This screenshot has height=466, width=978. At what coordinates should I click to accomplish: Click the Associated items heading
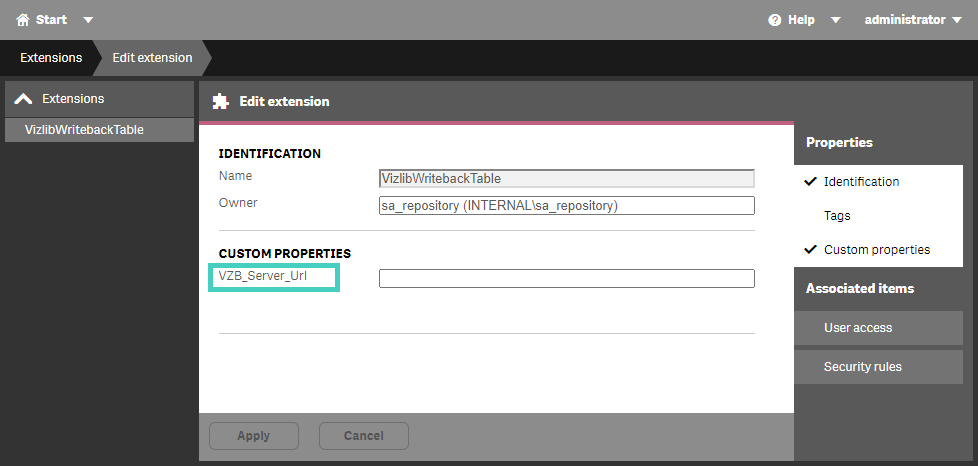click(x=859, y=288)
